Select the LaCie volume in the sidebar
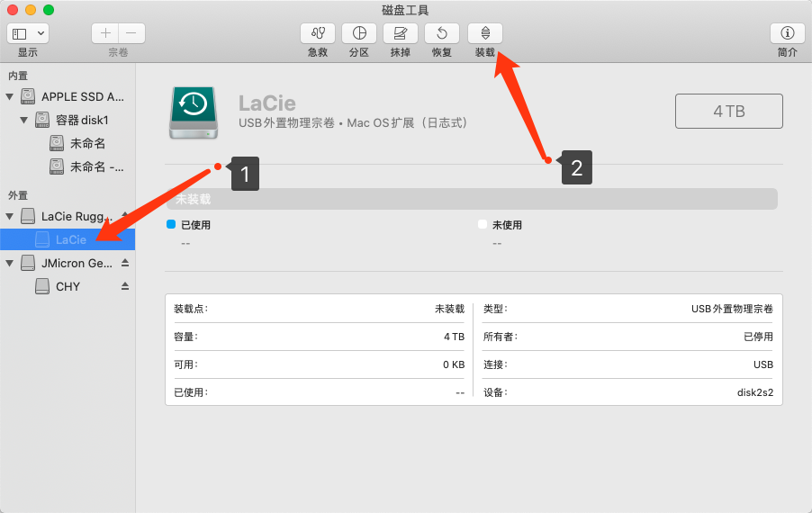Screen dimensions: 812x513 pos(68,239)
